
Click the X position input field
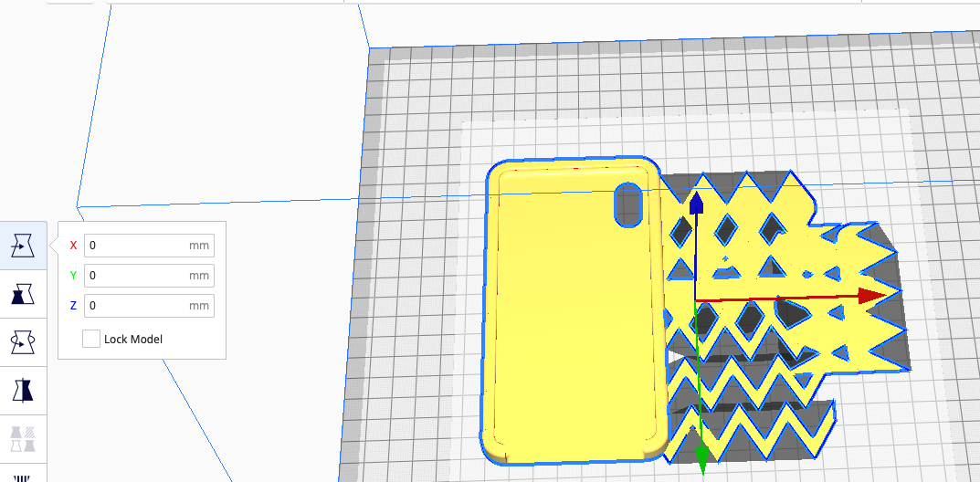[x=150, y=246]
